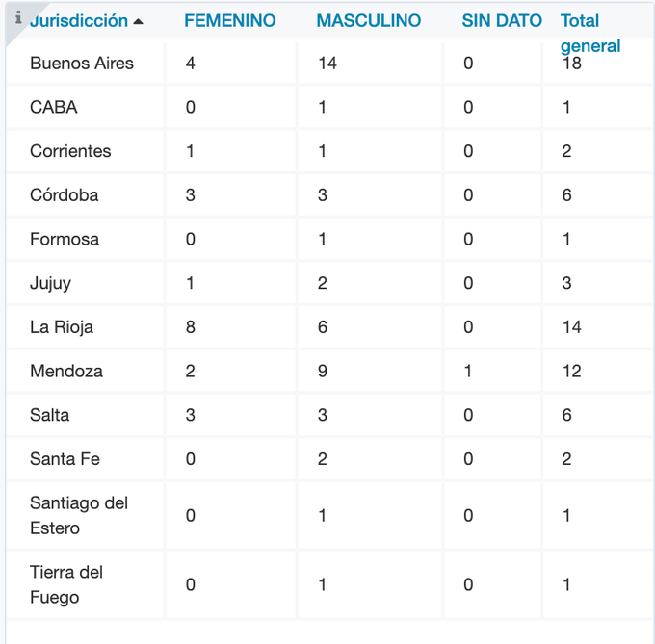Select the La Rioja row label
The width and height of the screenshot is (655, 644).
(62, 327)
